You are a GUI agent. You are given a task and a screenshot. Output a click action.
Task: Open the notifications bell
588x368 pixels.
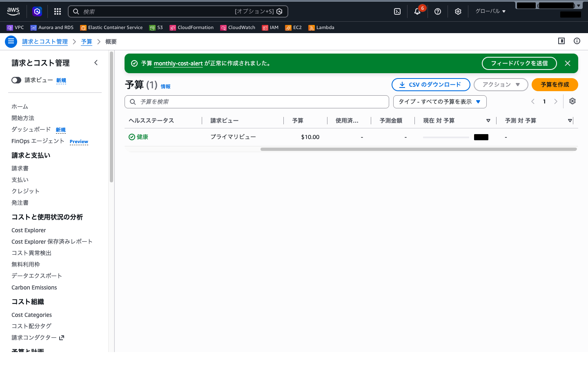click(x=417, y=11)
